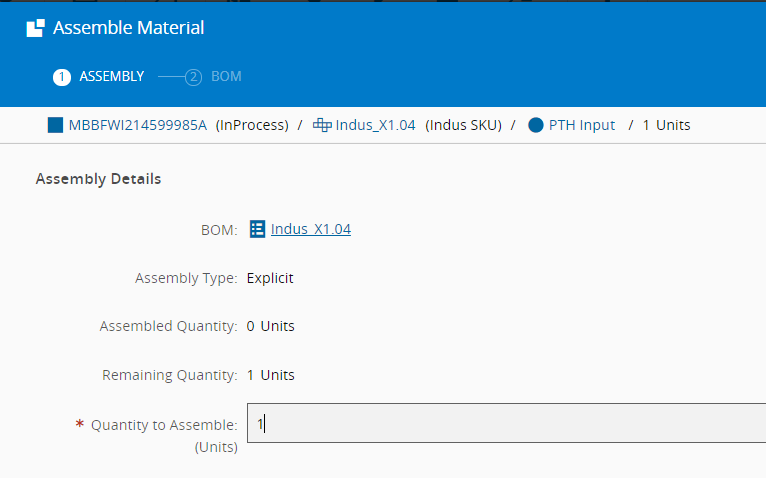The width and height of the screenshot is (766, 478).
Task: Click the round icon beside PTH Input
Action: click(536, 125)
